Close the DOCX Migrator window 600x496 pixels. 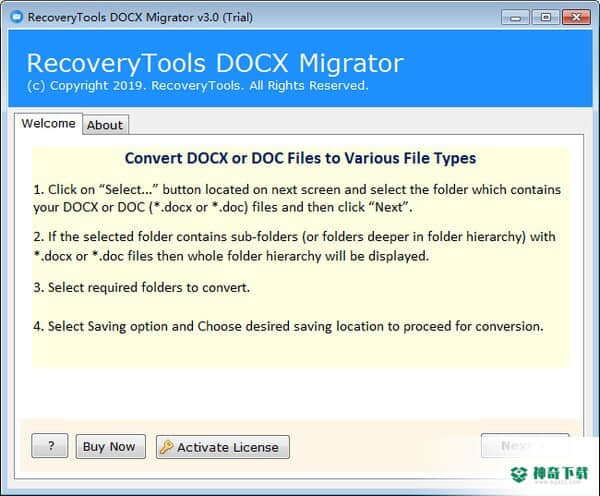[x=576, y=17]
